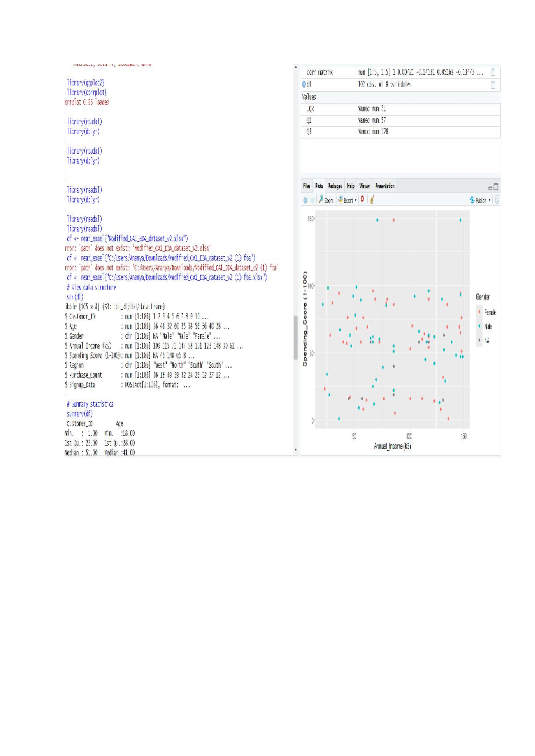Open the Export plot dropdown
This screenshot has width=535, height=756.
347,200
